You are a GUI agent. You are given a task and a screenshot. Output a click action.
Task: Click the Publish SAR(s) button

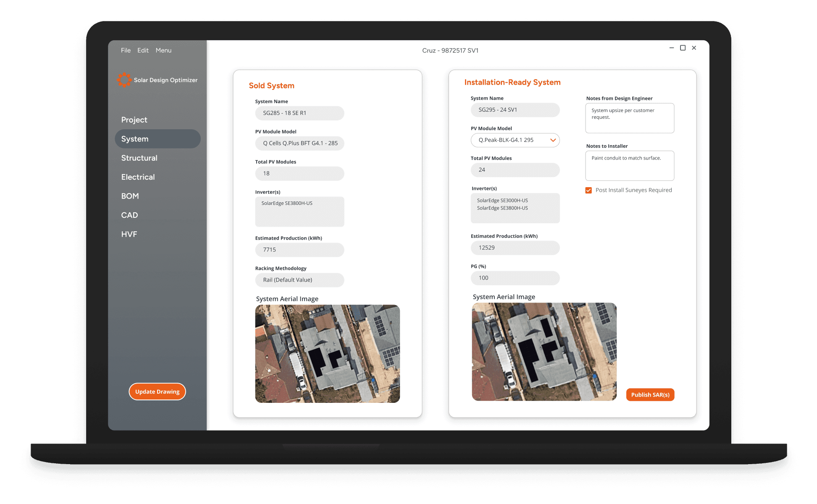[x=650, y=394]
